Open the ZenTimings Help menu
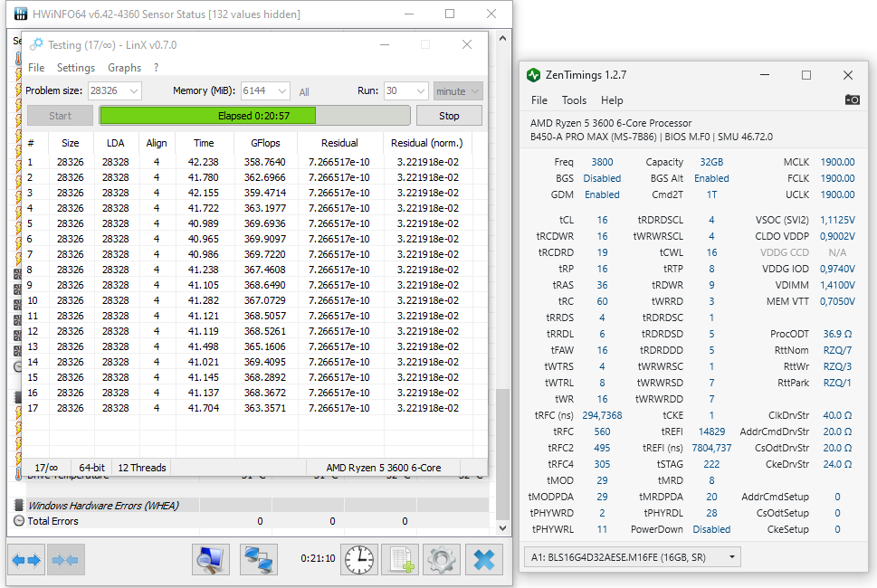This screenshot has width=877, height=588. tap(612, 100)
